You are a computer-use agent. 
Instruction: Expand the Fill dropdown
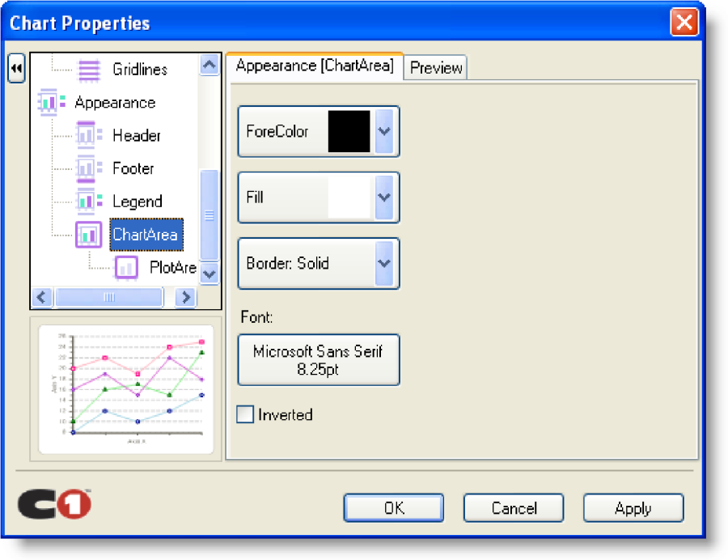pos(384,197)
